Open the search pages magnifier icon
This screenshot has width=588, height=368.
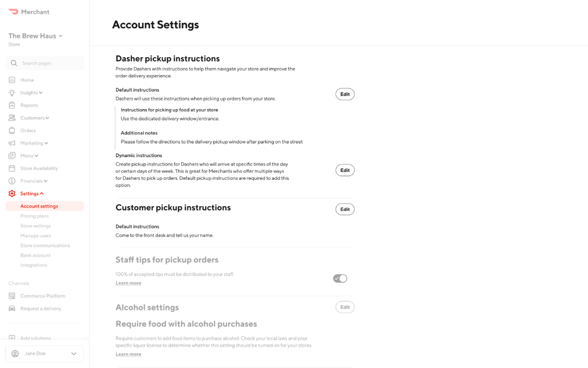click(14, 63)
